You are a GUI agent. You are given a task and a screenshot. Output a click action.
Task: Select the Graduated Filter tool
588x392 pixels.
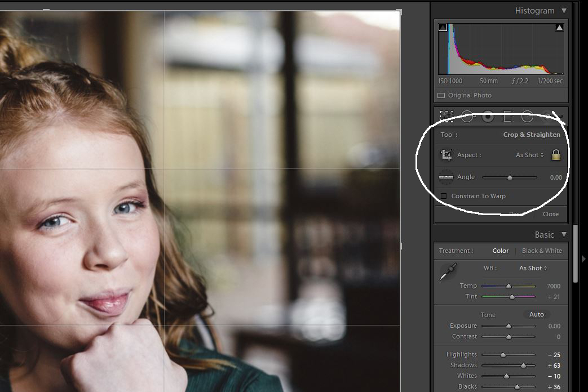point(508,117)
